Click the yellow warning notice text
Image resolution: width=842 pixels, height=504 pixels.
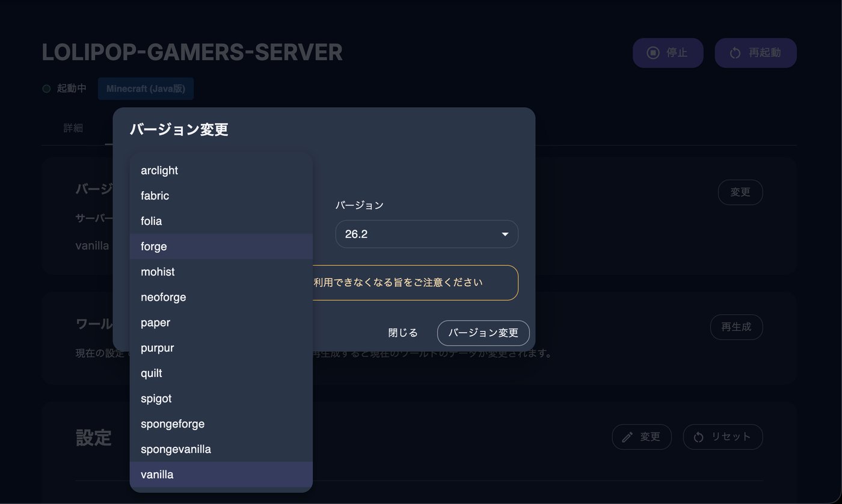point(398,282)
